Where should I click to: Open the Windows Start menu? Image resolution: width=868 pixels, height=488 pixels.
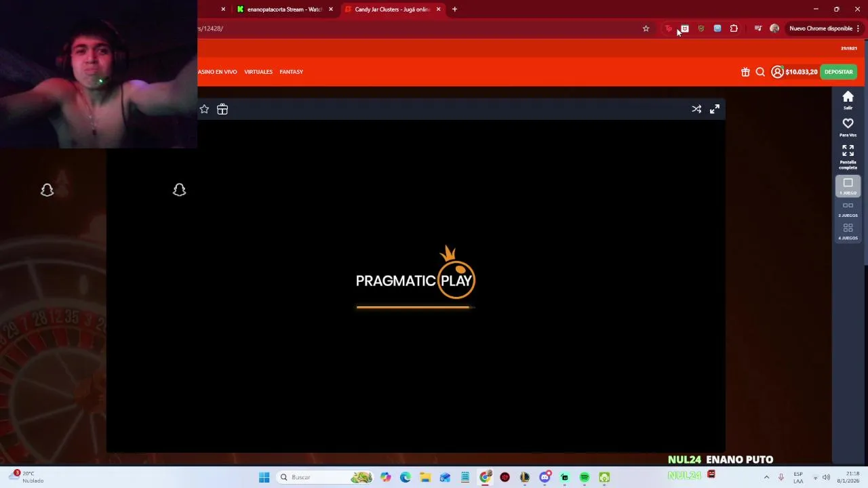pyautogui.click(x=264, y=477)
